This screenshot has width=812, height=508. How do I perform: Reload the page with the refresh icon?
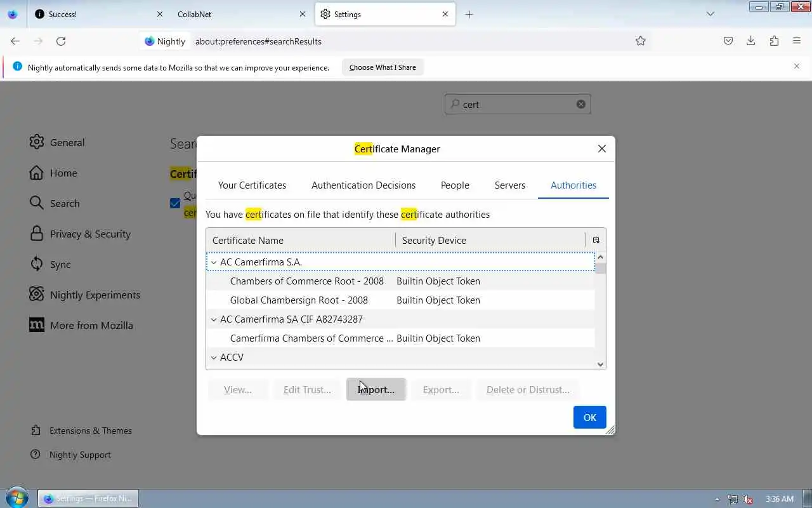click(61, 41)
